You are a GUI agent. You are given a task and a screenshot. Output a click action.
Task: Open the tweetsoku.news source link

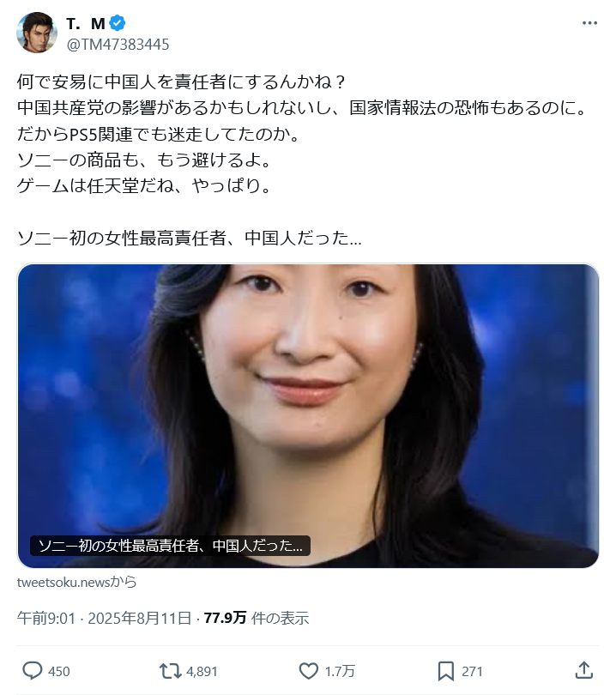coord(76,582)
